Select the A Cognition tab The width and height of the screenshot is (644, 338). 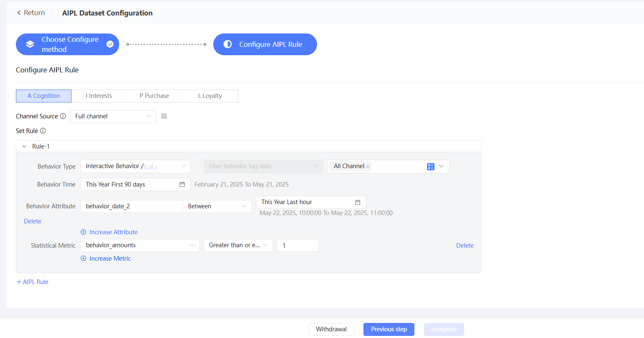43,96
